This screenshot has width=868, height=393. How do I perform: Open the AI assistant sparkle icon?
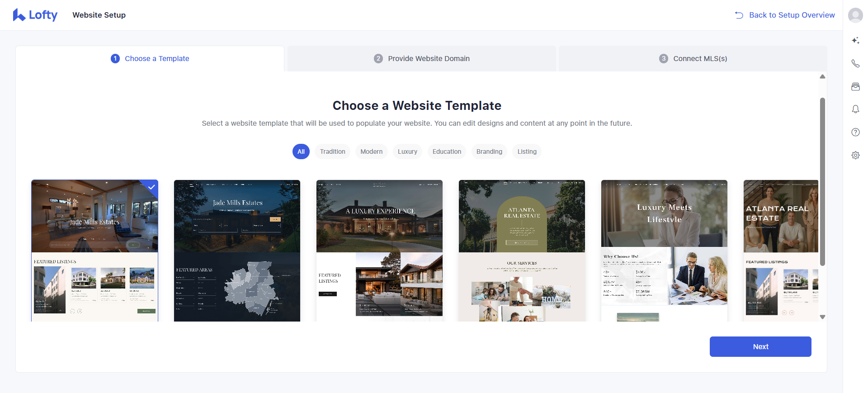tap(855, 41)
